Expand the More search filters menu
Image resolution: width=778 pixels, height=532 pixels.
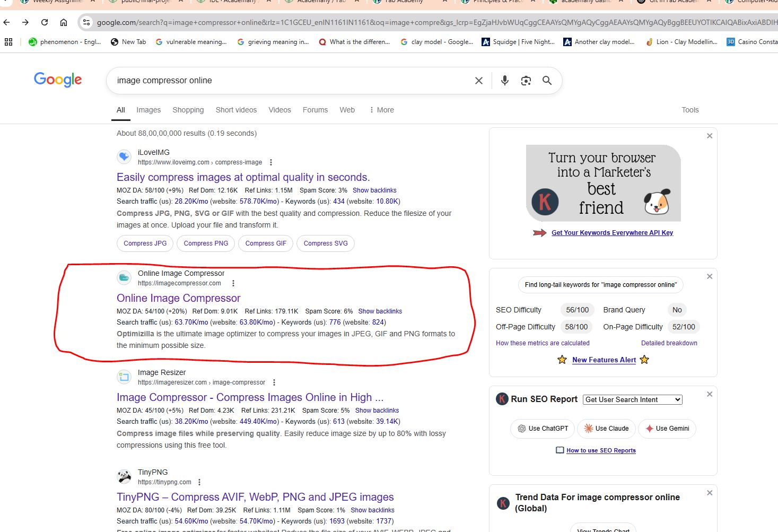382,110
